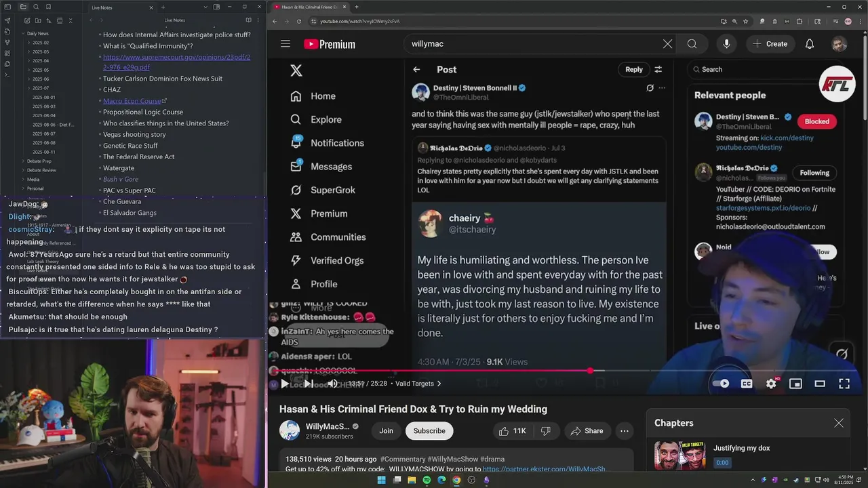Screen dimensions: 868x488
Task: Go to YouTube Premium home logo
Action: (330, 44)
